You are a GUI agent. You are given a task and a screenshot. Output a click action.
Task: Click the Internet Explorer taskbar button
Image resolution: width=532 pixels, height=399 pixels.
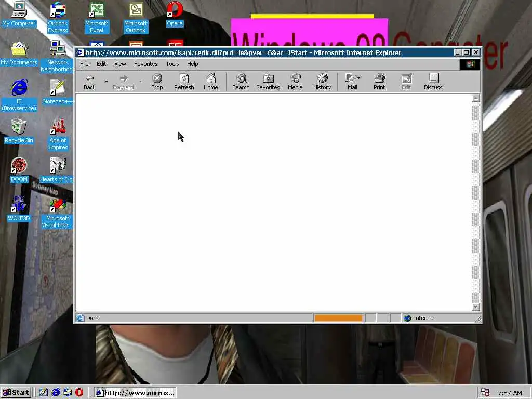[135, 393]
